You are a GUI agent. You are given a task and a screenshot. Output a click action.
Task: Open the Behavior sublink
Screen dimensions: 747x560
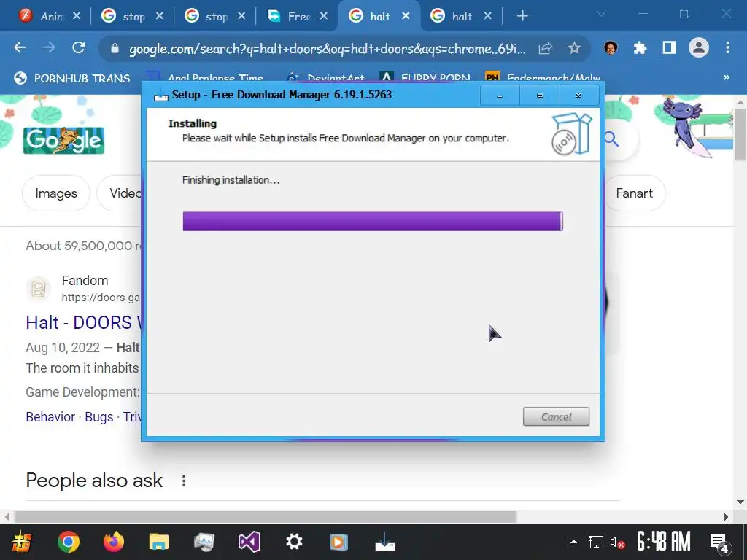coord(50,416)
